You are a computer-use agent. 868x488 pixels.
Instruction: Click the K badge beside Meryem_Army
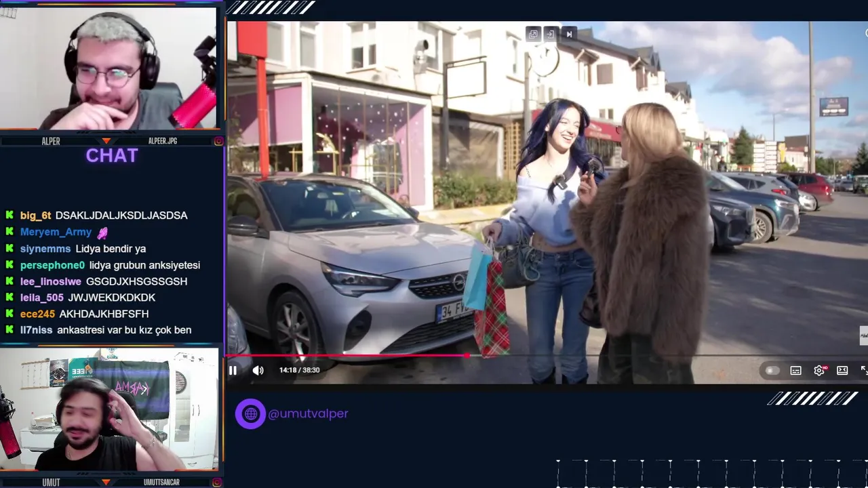(x=9, y=232)
